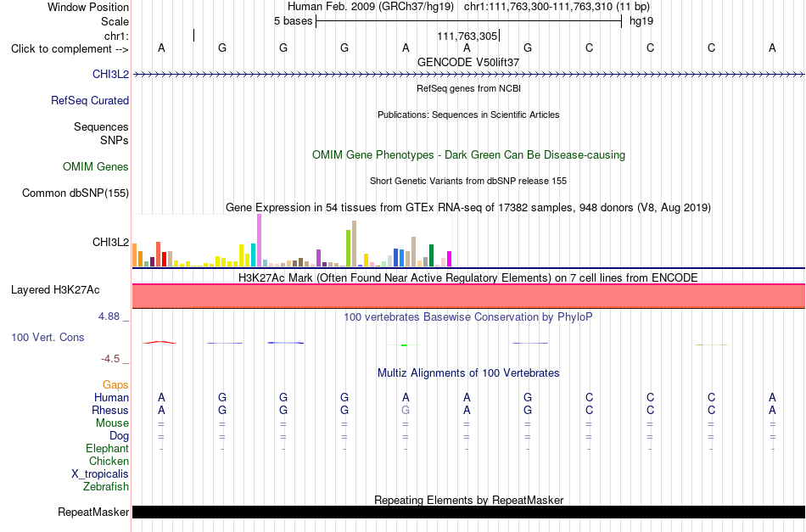Viewport: 806px width, 532px height.
Task: Click position label '111,763,305'
Action: click(467, 36)
